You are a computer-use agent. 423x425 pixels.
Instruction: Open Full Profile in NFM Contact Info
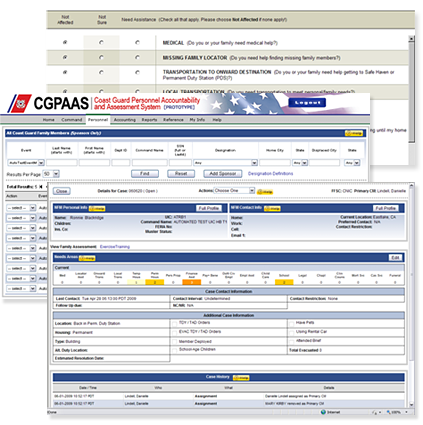tap(386, 208)
